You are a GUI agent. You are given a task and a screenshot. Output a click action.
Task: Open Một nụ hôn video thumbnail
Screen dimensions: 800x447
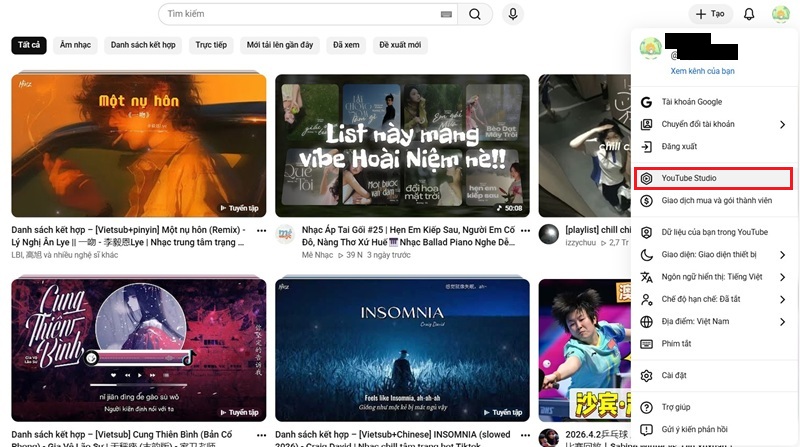[139, 145]
